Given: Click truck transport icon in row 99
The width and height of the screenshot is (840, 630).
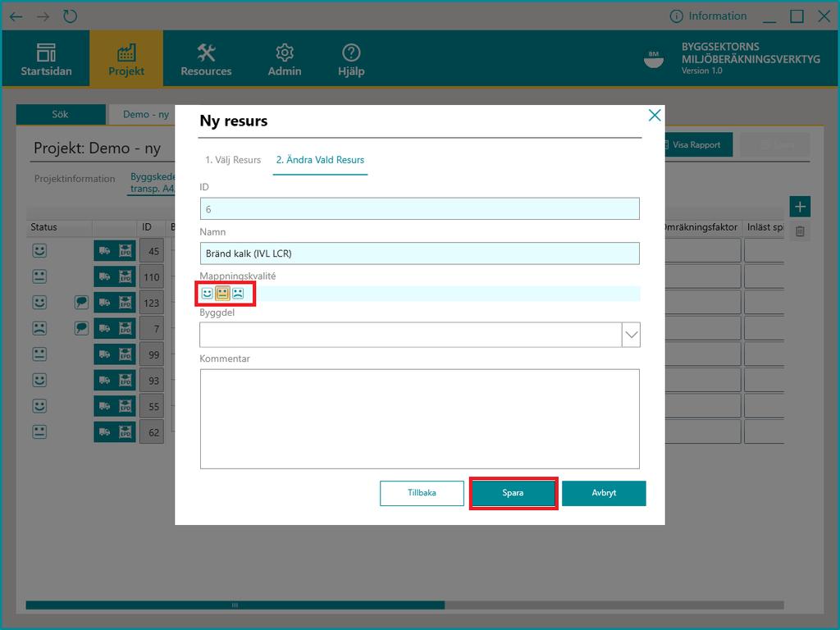Looking at the screenshot, I should [x=104, y=354].
